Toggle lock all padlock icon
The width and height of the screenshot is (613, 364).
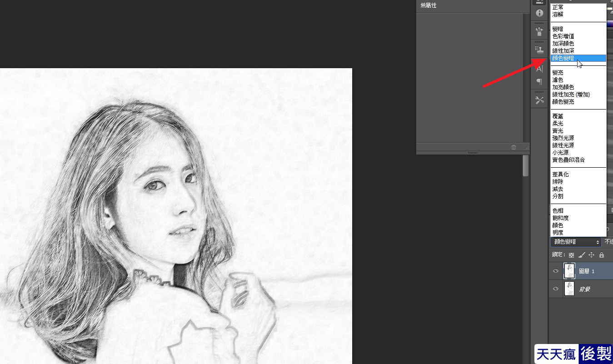(601, 255)
